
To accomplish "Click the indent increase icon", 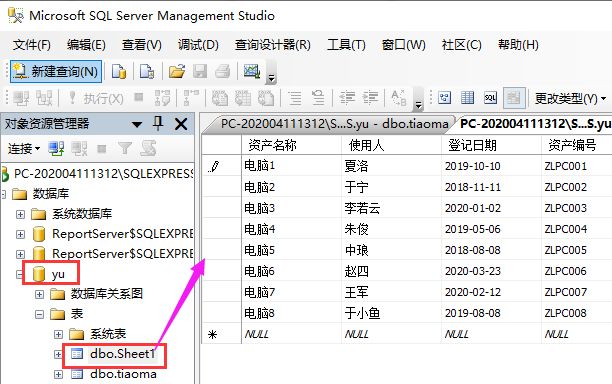I will point(370,98).
